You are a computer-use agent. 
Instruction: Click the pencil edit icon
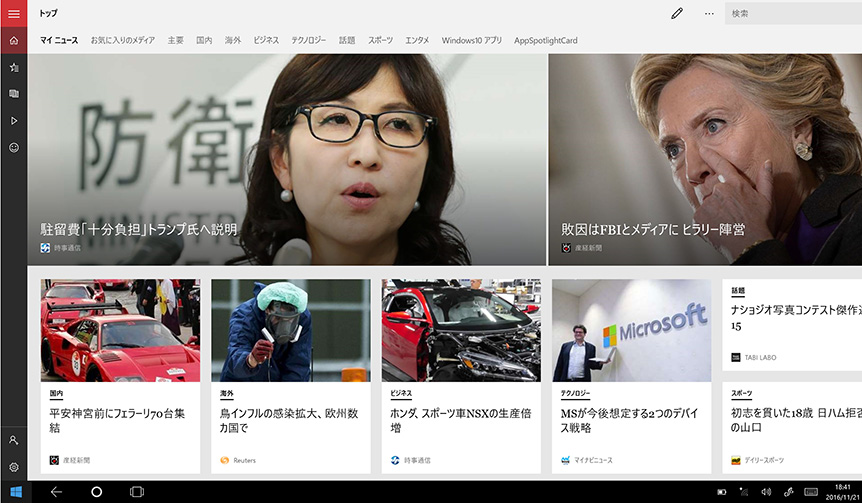[x=677, y=14]
